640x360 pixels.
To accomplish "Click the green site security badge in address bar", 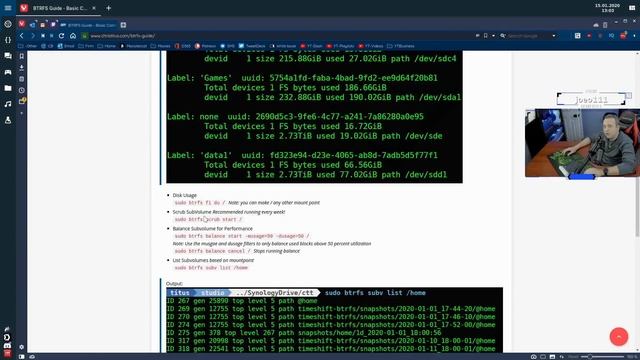I will pyautogui.click(x=84, y=36).
